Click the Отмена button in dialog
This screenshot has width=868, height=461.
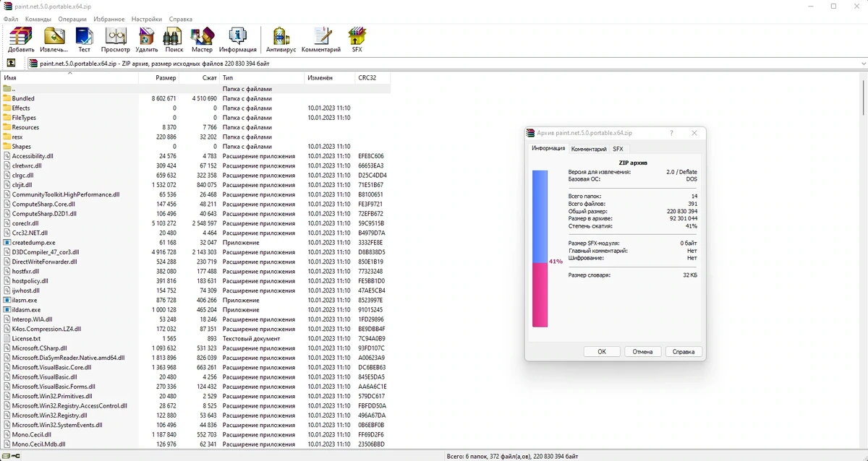642,352
